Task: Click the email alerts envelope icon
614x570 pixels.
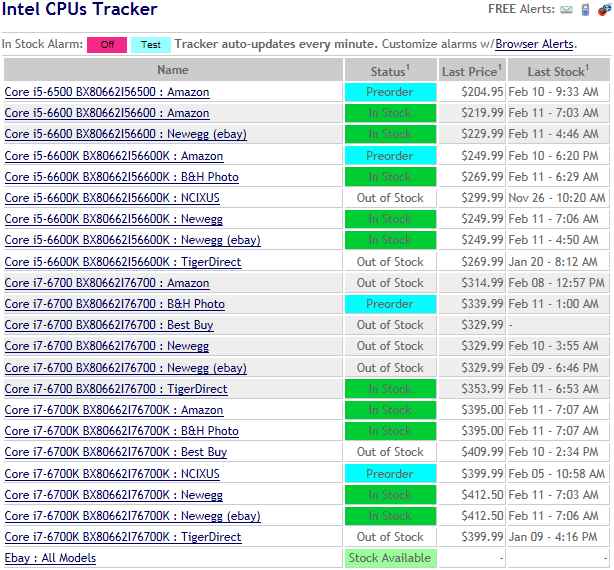Action: 567,10
